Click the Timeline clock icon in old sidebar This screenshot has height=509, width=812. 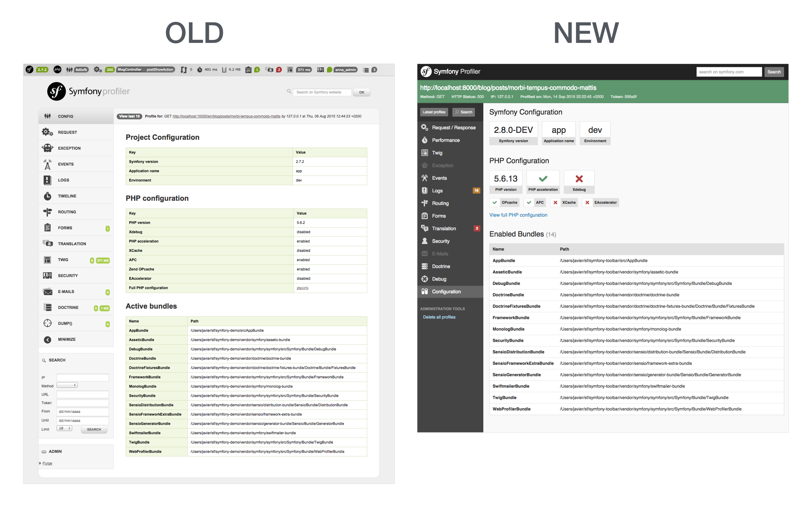pos(48,196)
